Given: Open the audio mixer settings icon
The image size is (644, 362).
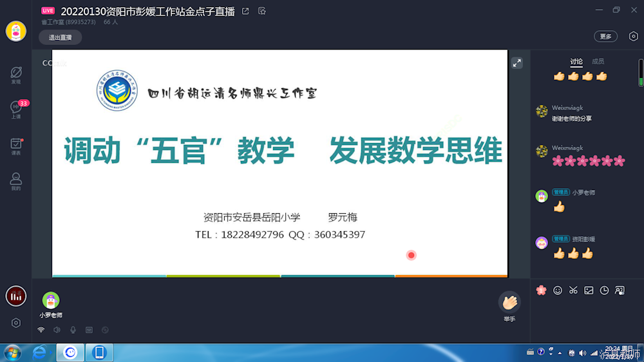Looking at the screenshot, I should point(89,330).
